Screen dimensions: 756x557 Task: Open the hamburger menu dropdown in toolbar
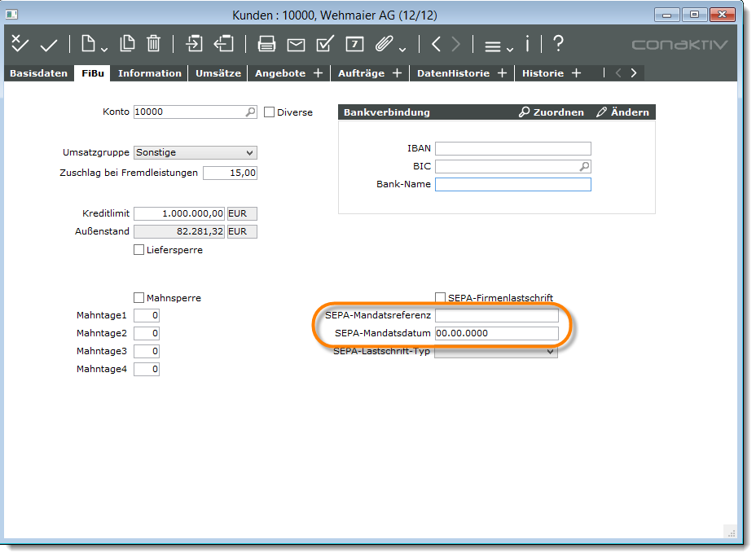click(498, 46)
